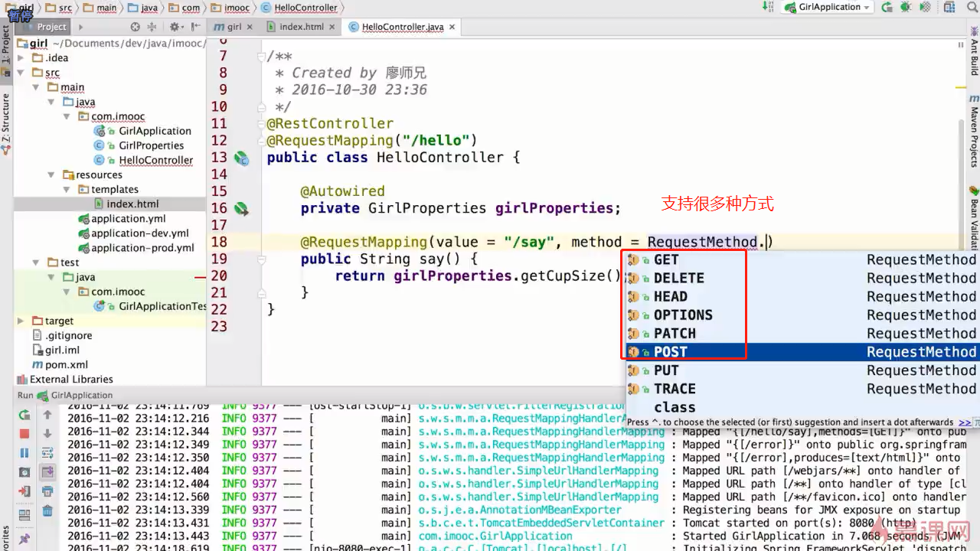The width and height of the screenshot is (980, 551).
Task: Toggle scroll to end in console
Action: [x=47, y=472]
